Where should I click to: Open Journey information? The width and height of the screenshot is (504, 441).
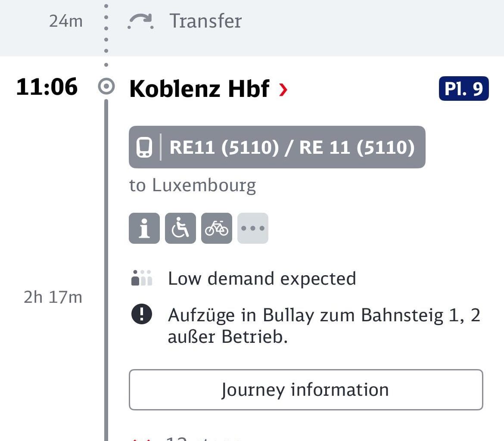[x=305, y=389]
